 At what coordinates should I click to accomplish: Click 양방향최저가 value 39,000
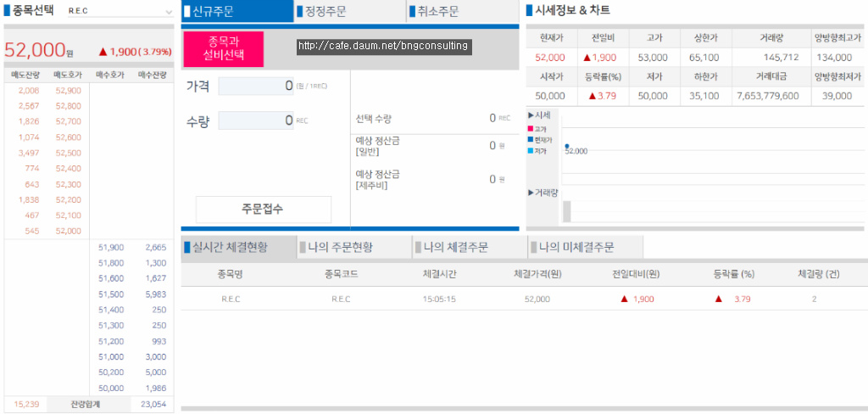[x=837, y=96]
